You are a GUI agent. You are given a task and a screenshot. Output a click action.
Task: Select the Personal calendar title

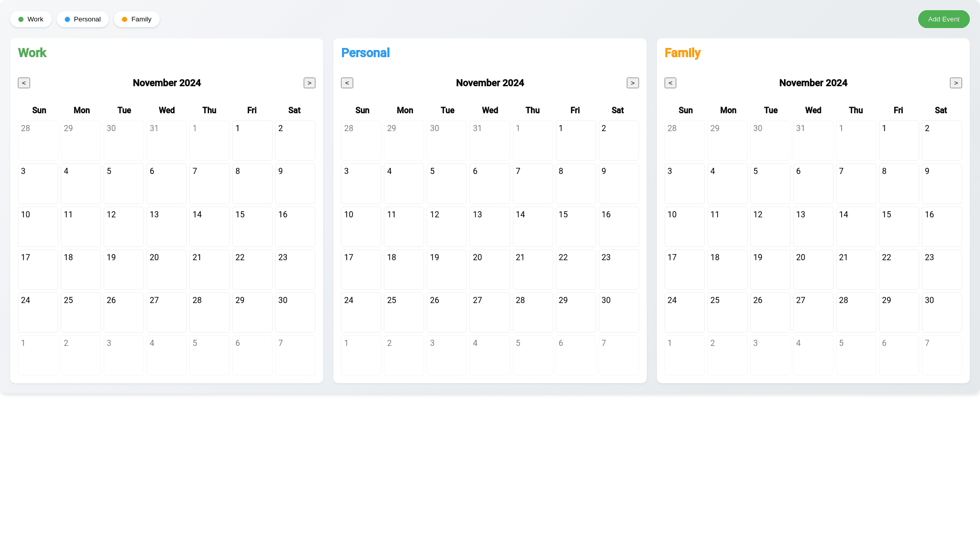pos(365,53)
